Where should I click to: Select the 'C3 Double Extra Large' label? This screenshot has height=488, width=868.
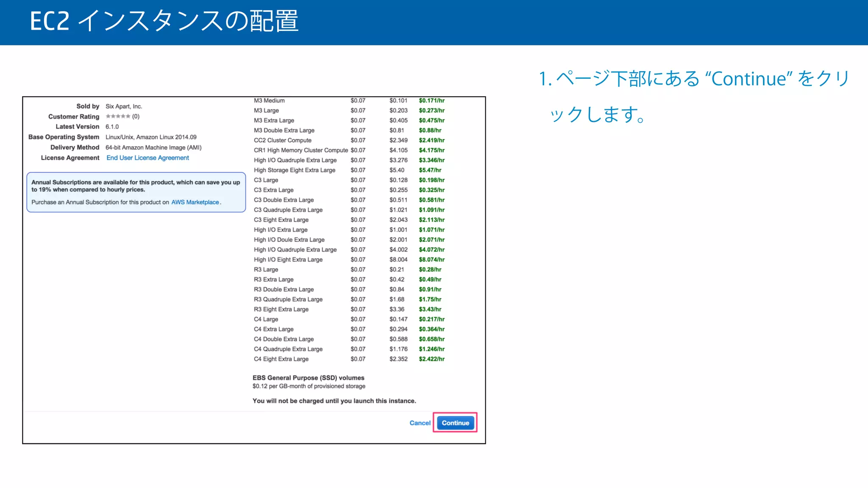tap(284, 200)
